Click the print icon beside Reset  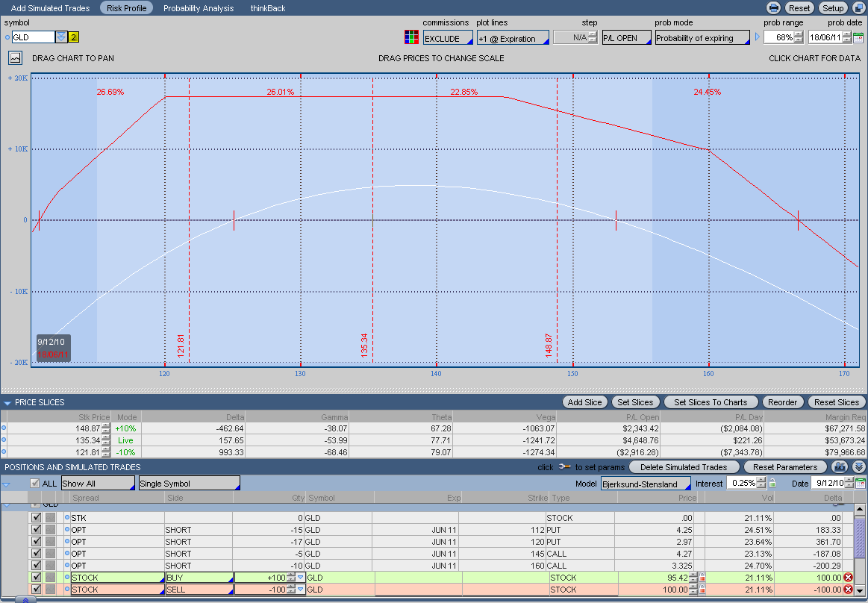(x=774, y=8)
